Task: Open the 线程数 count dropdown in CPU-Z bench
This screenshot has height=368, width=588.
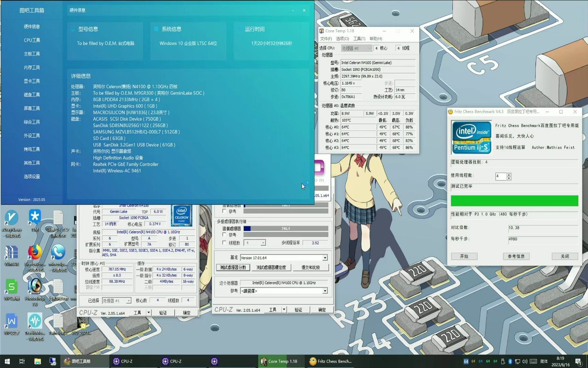Action: [x=263, y=243]
